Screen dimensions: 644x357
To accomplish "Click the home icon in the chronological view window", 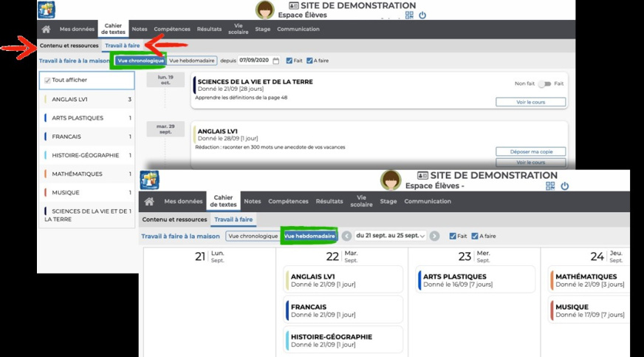I will pyautogui.click(x=47, y=30).
